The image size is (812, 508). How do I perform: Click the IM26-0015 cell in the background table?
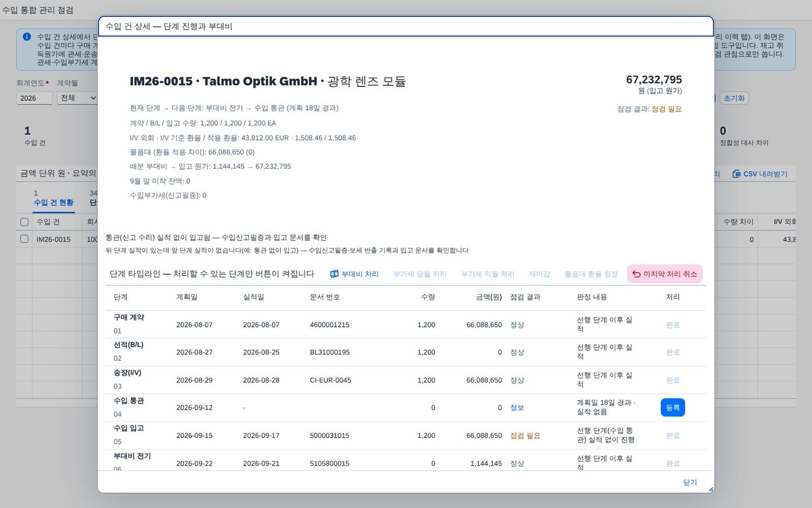(x=54, y=239)
